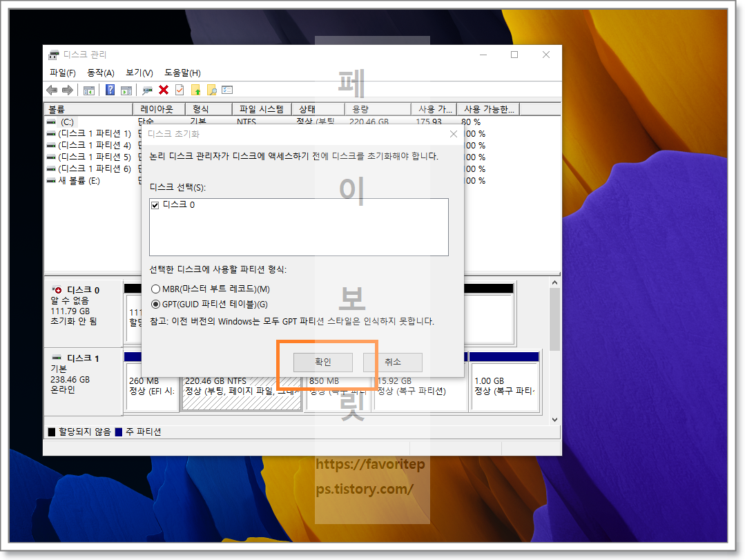Click the folder with magnifier search icon
Image resolution: width=745 pixels, height=560 pixels.
click(x=211, y=90)
